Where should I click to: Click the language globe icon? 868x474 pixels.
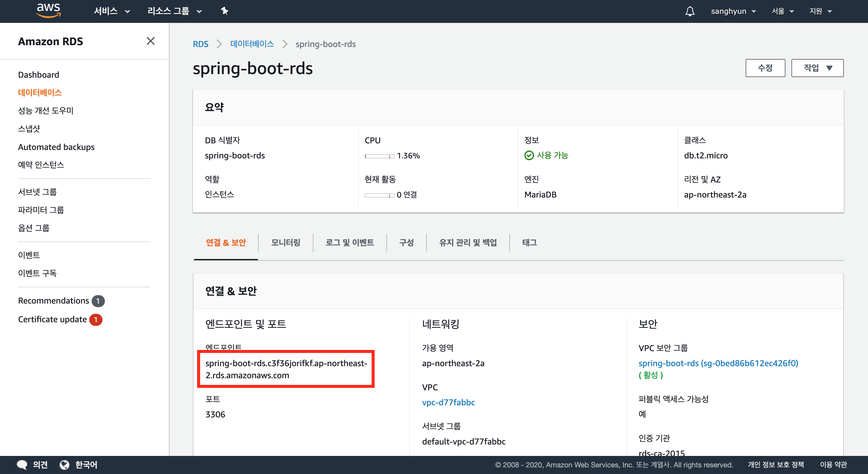[64, 465]
